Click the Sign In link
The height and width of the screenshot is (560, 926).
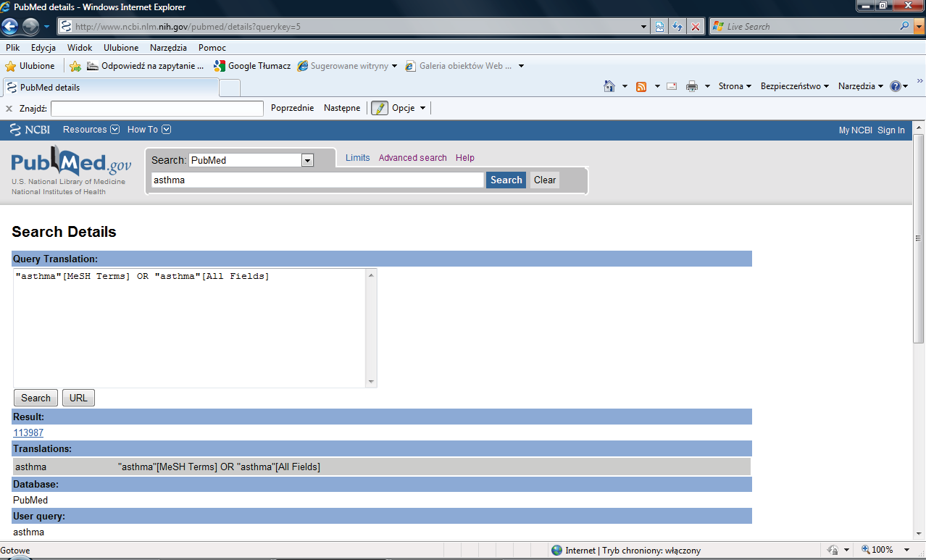[891, 130]
